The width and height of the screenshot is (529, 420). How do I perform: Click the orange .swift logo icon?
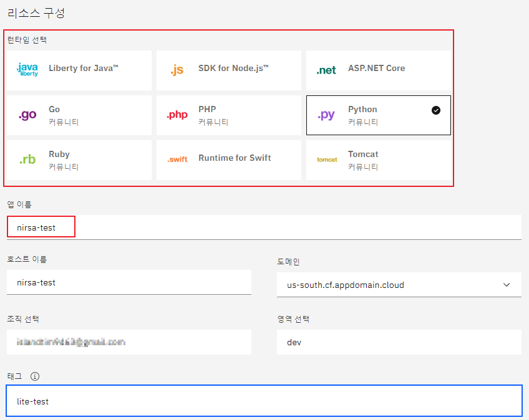click(177, 160)
